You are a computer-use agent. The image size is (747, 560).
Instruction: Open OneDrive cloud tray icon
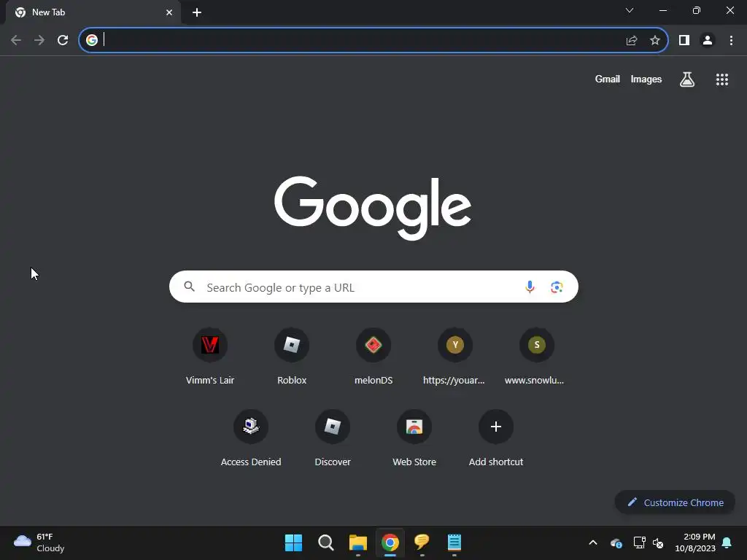[x=616, y=542]
